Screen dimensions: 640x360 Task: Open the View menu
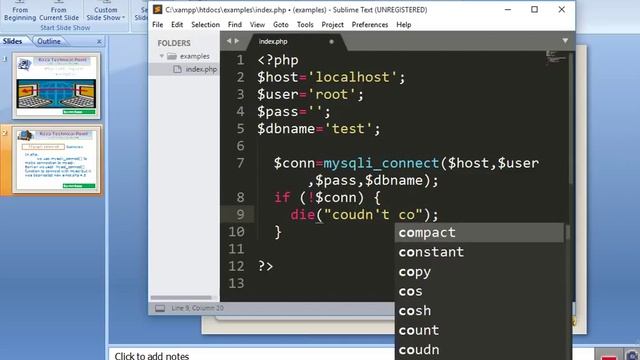(x=257, y=24)
